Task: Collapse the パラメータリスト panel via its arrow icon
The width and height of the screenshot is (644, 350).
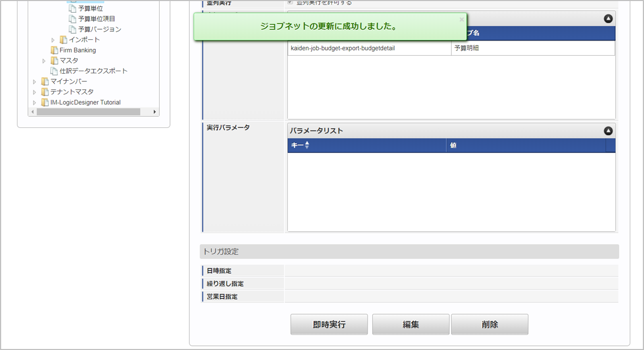Action: pyautogui.click(x=608, y=130)
